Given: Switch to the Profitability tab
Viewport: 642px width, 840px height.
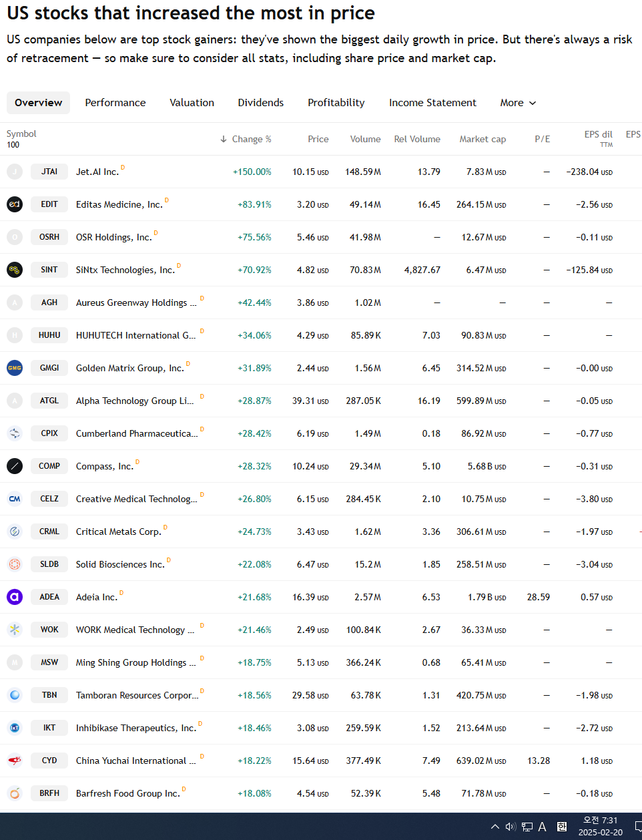Looking at the screenshot, I should coord(336,103).
